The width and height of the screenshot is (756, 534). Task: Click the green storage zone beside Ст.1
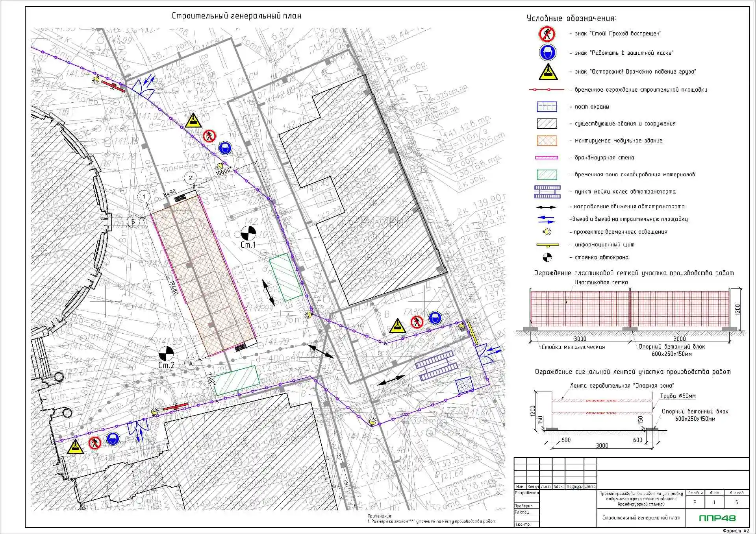click(x=285, y=277)
